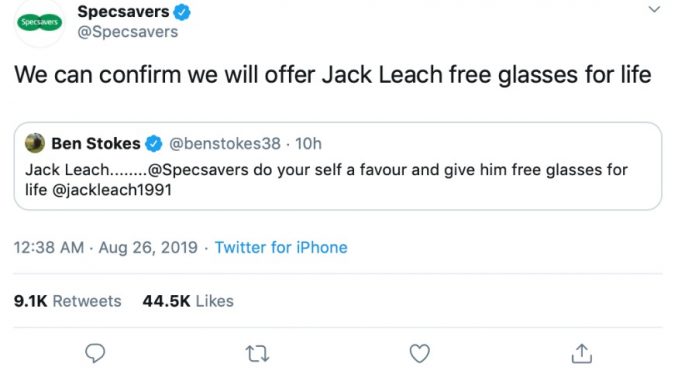
Task: View the 9.1K Retweets list
Action: click(x=67, y=301)
